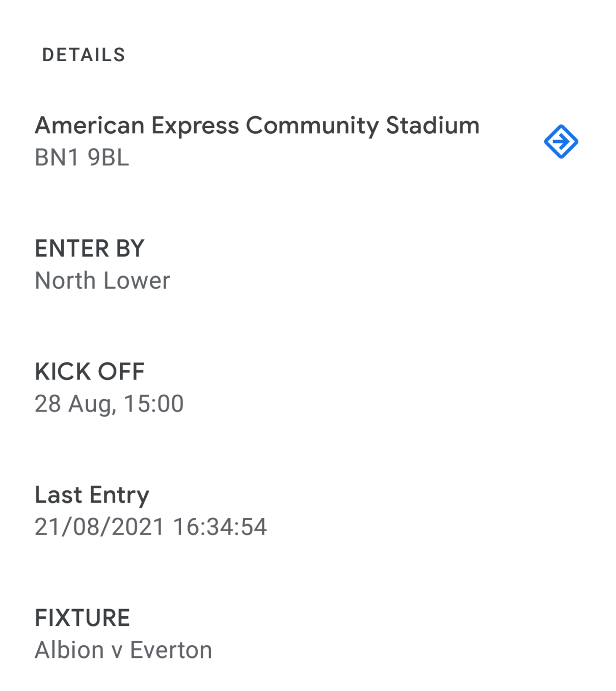Tap the word Stadium in venue title
The height and width of the screenshot is (691, 616).
tap(433, 125)
